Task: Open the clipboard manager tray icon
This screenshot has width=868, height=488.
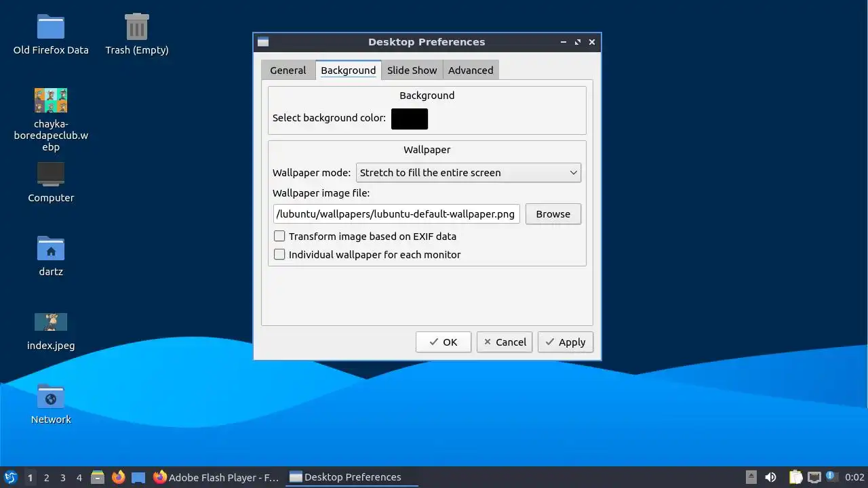Action: [795, 477]
